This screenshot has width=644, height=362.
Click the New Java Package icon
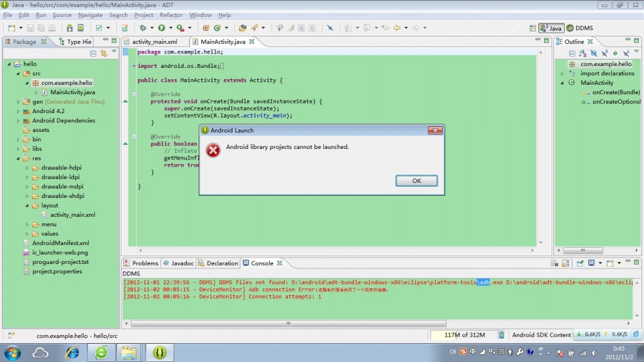pos(206,28)
